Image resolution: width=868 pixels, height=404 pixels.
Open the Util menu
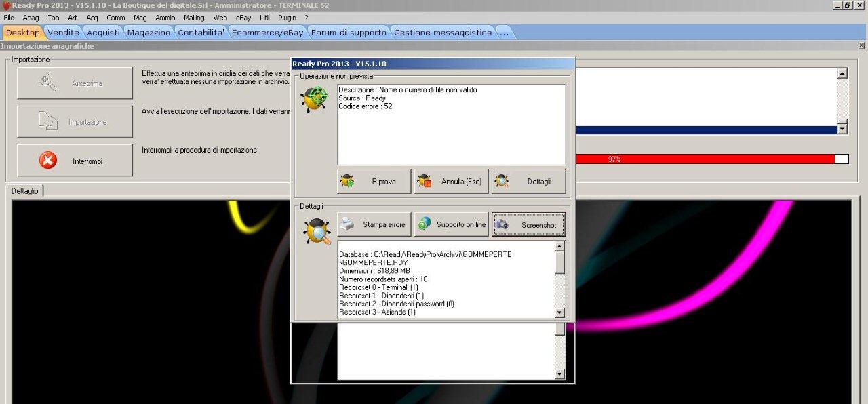tap(265, 18)
